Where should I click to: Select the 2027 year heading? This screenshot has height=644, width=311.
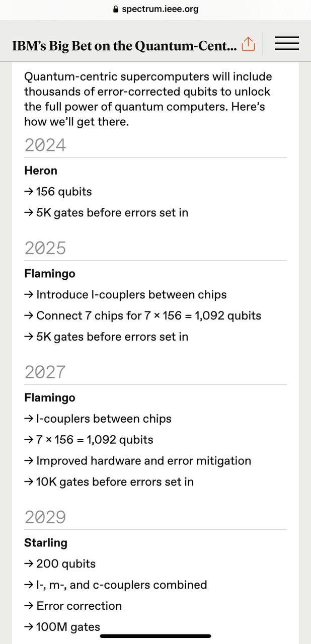tap(45, 372)
